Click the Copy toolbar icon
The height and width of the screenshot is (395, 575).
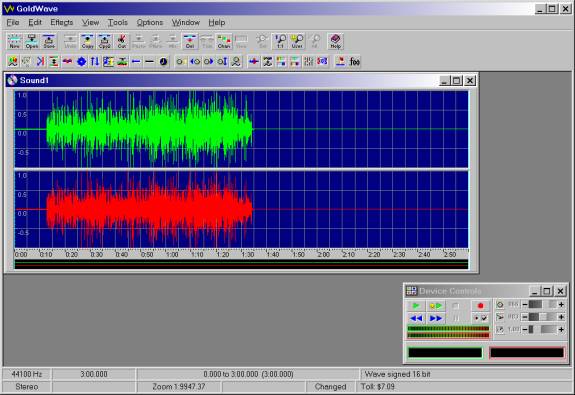pos(87,41)
